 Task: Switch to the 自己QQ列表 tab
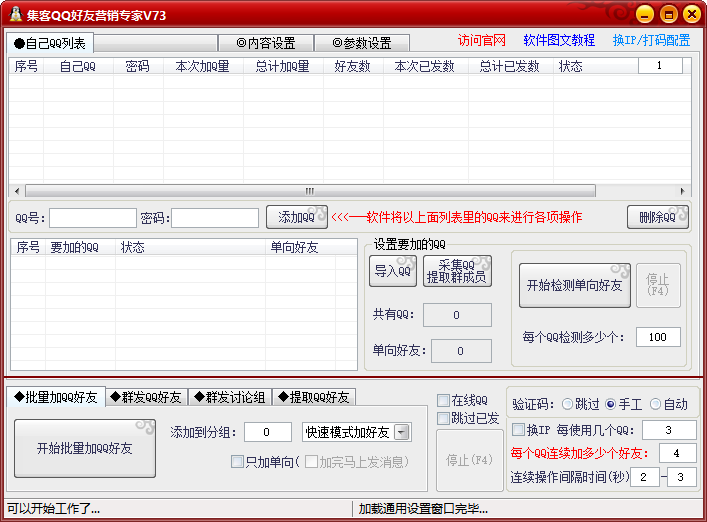[x=50, y=43]
